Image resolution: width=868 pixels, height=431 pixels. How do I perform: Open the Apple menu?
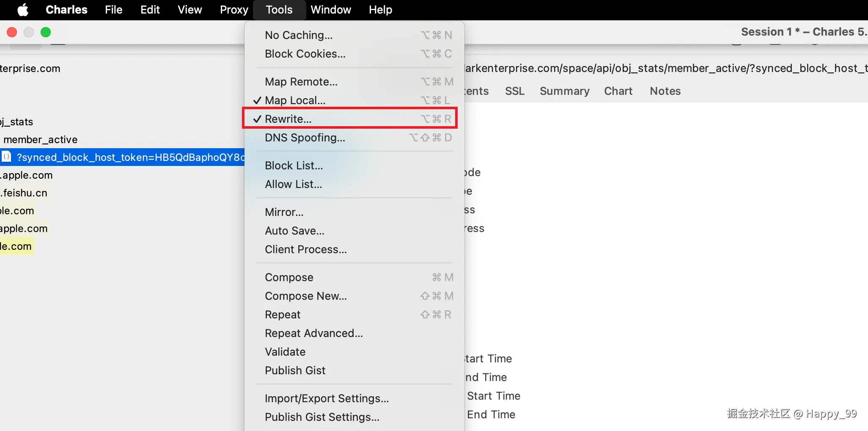23,10
